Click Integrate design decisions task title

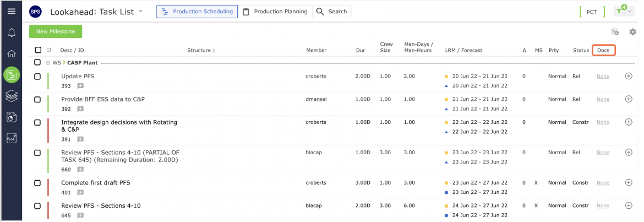point(119,126)
